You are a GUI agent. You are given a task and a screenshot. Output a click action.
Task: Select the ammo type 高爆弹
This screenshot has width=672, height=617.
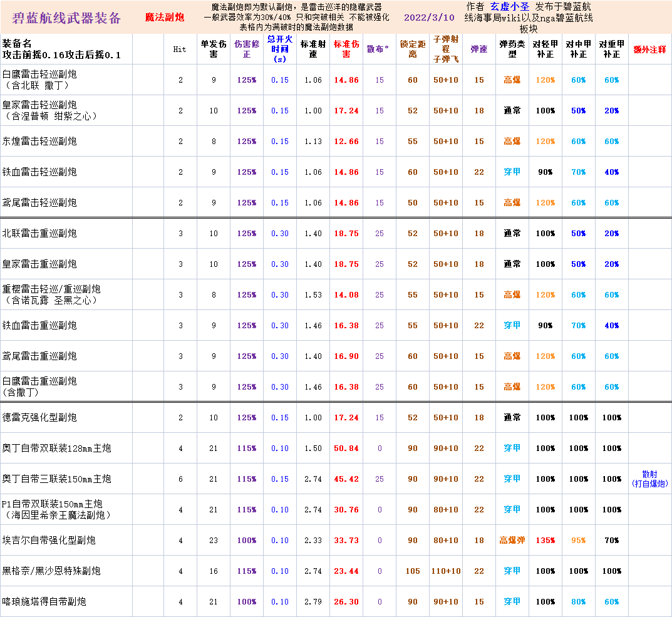(512, 540)
